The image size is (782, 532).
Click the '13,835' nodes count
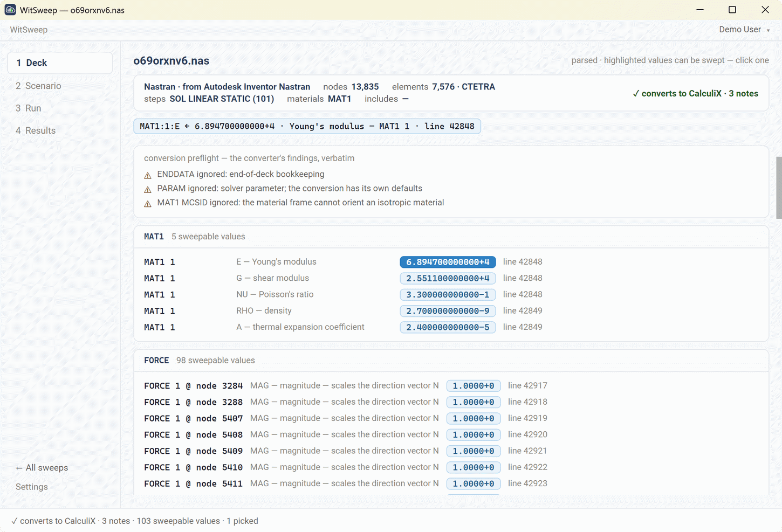click(365, 87)
